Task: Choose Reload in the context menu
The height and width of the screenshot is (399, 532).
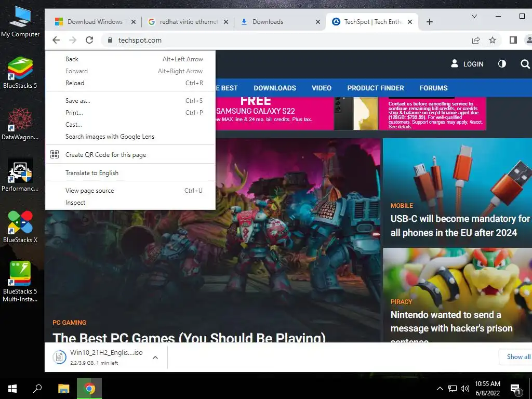Action: (x=130, y=83)
